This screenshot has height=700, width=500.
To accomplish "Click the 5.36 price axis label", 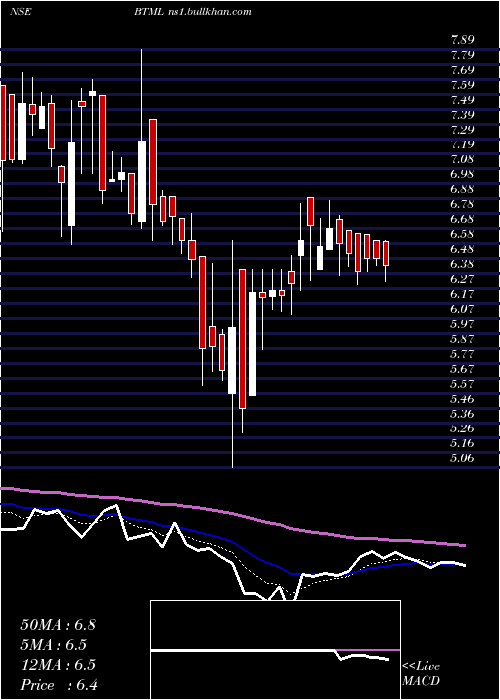I will [463, 413].
